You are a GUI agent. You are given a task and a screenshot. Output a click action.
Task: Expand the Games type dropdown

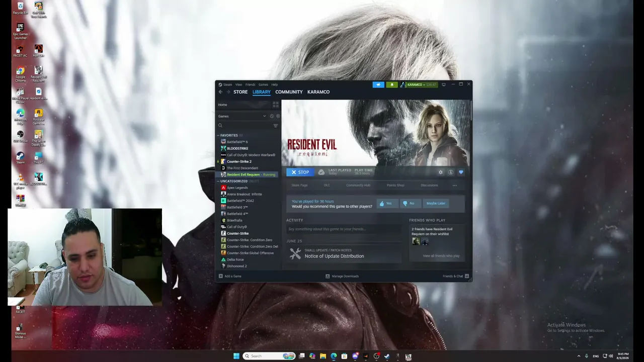click(x=242, y=116)
